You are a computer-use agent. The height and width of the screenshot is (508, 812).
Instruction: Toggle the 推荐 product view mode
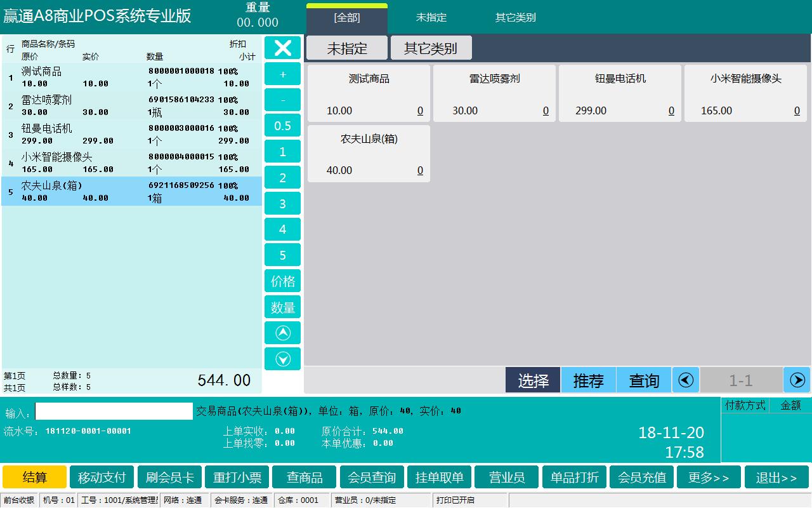coord(588,380)
